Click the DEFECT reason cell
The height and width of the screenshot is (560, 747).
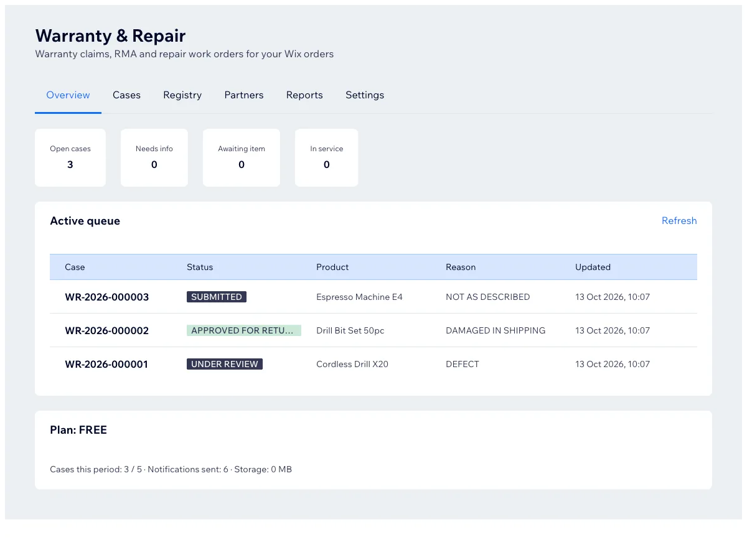[463, 364]
